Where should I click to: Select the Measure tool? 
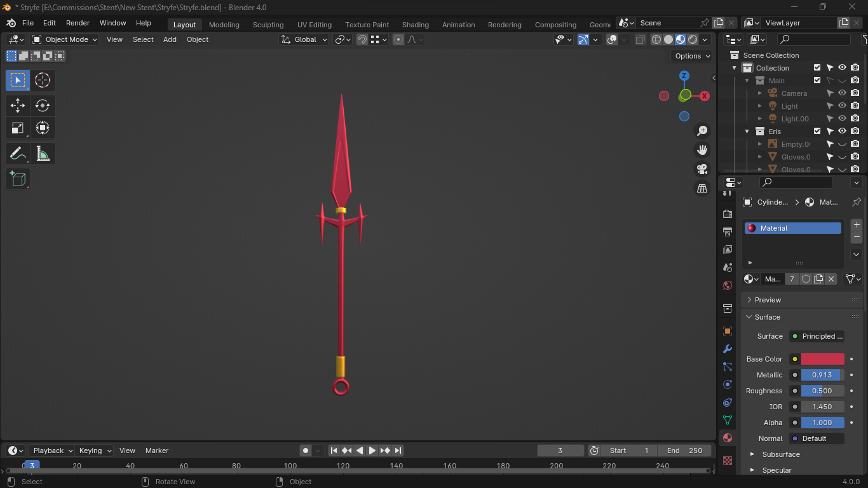pos(43,154)
